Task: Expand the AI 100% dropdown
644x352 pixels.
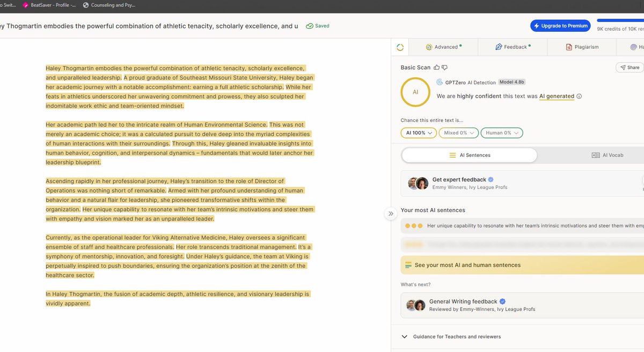Action: (419, 133)
